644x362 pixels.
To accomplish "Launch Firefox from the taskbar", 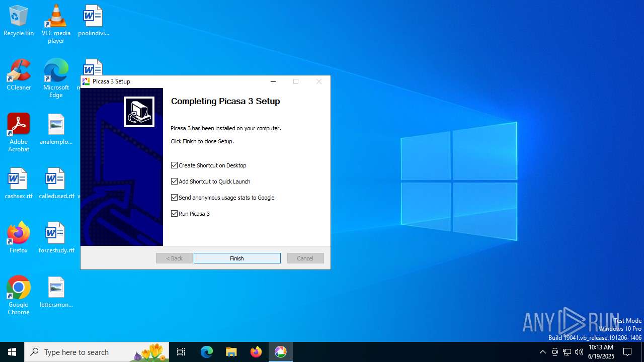I will pos(256,352).
